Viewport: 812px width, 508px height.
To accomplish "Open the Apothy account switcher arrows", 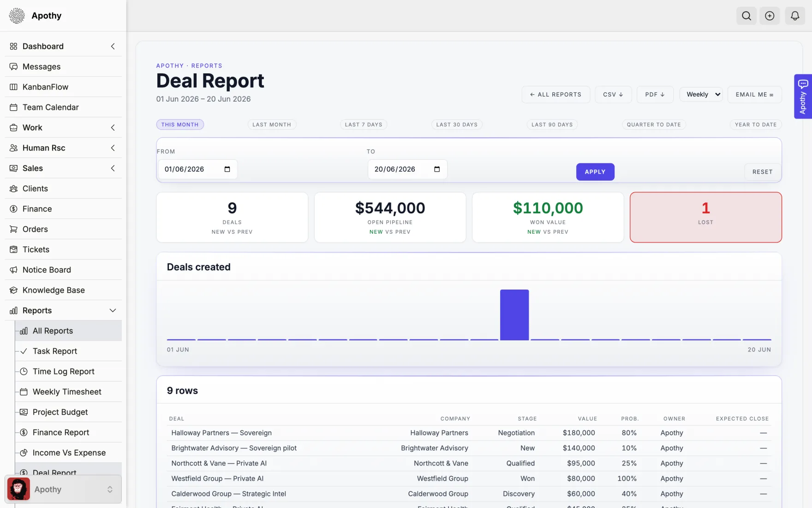I will tap(110, 489).
